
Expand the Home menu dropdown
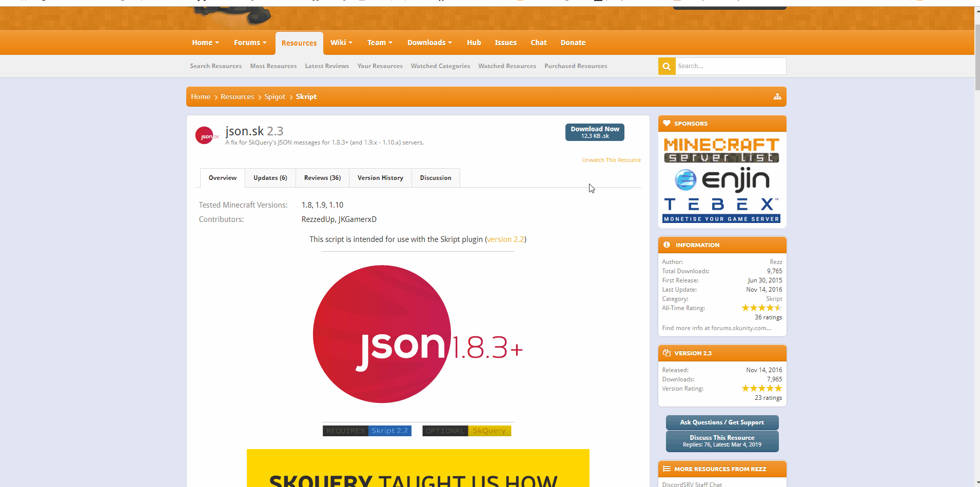tap(205, 43)
